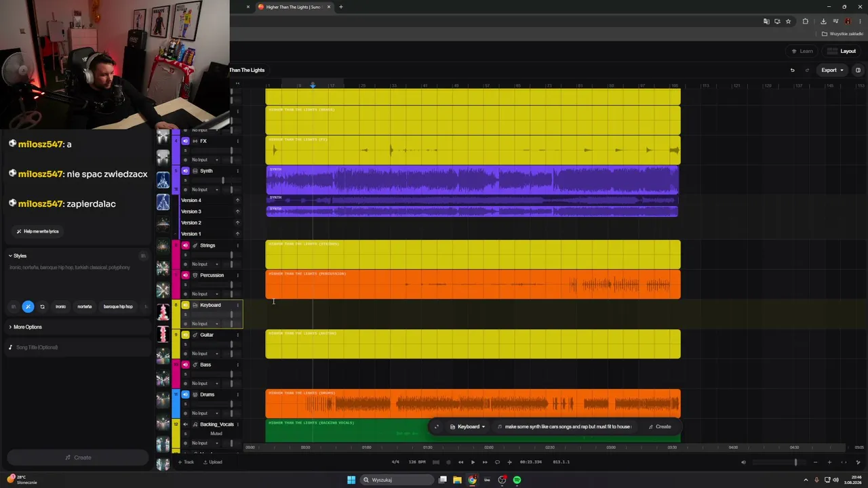
Task: Expand More Options section
Action: click(26, 327)
